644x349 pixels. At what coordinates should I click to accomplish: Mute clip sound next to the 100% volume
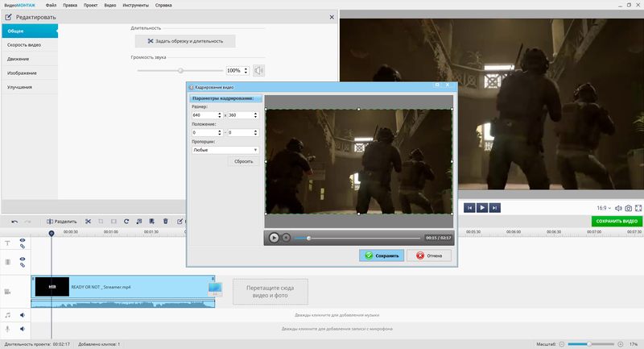point(258,71)
